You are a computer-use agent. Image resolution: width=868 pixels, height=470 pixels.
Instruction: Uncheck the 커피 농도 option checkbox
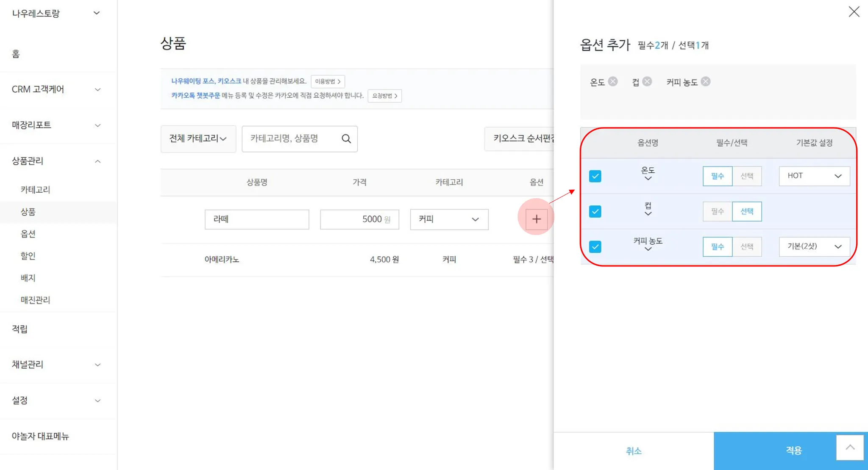pos(595,246)
